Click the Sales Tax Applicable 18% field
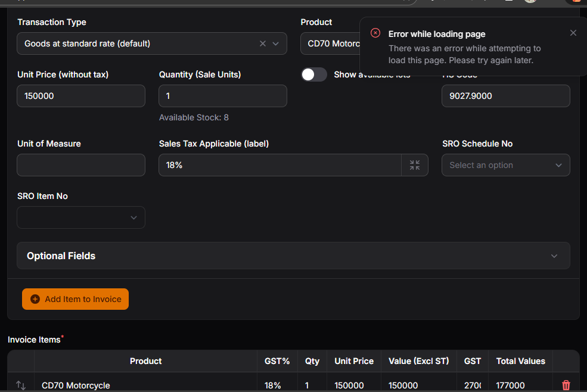Viewport: 587px width, 392px height. pyautogui.click(x=279, y=165)
